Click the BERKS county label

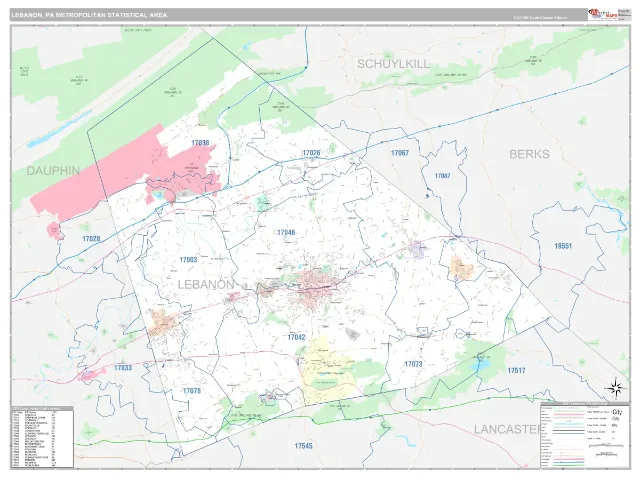click(x=529, y=154)
